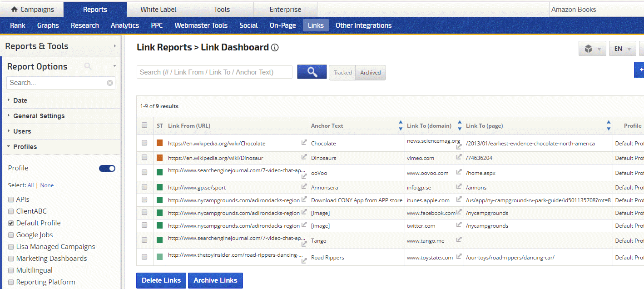Open the Webmaster Tools menu
This screenshot has width=644, height=289.
pos(201,25)
